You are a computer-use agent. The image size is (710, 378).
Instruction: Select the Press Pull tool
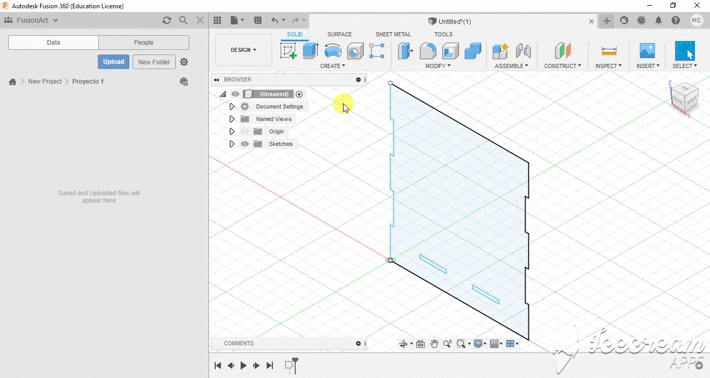pyautogui.click(x=405, y=51)
